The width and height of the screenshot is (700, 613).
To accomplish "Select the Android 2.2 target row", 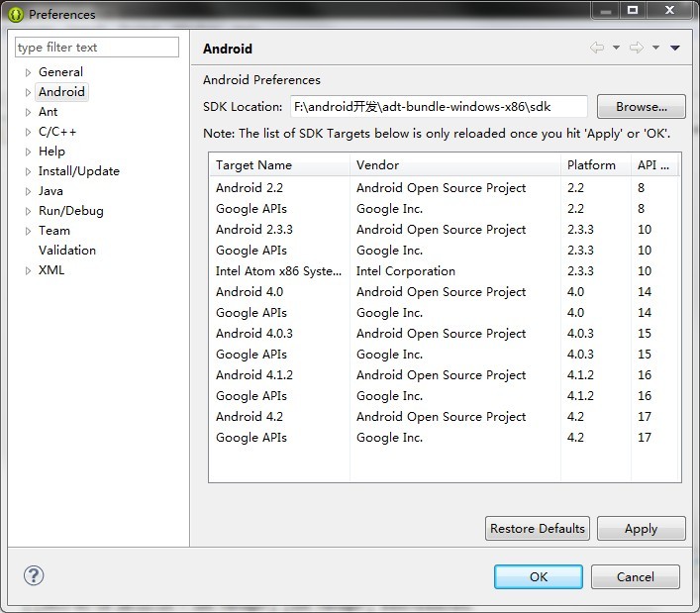I will [445, 187].
